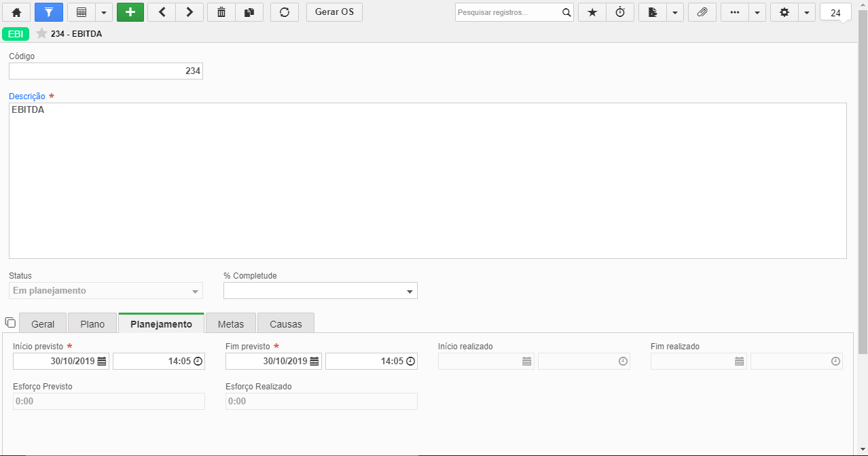Click the Esforço Realizado field
Image resolution: width=868 pixels, height=456 pixels.
321,401
